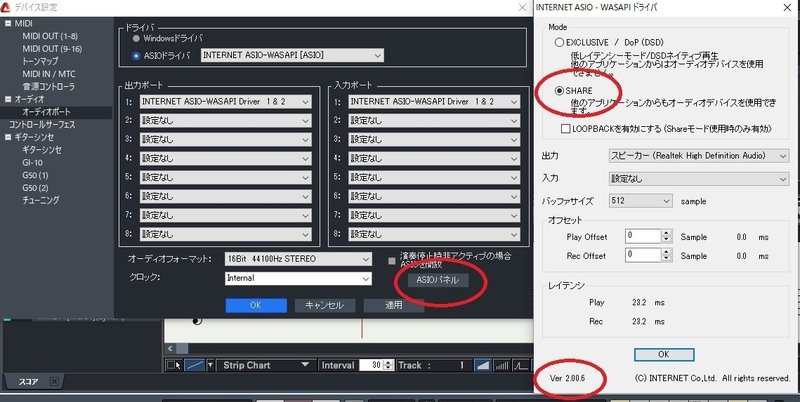Select the EXCLUSIVE / DoP (DSD) mode
This screenshot has width=800, height=402.
point(559,42)
